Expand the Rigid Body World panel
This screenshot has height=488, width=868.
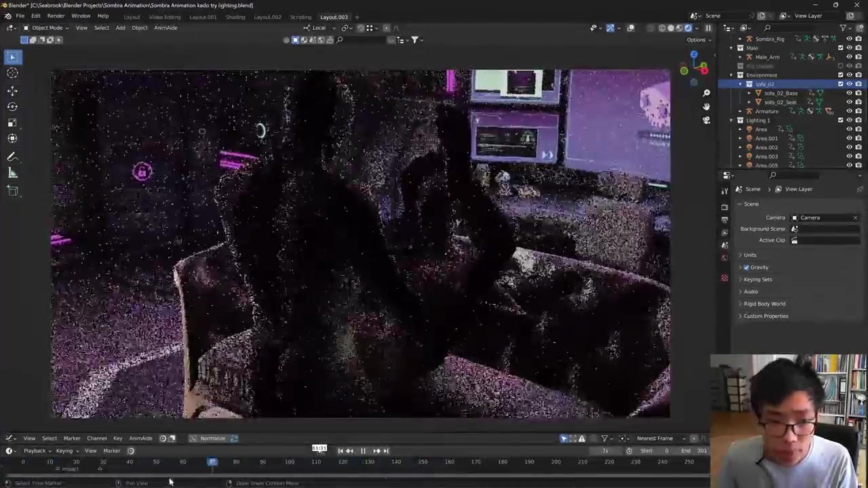(764, 304)
